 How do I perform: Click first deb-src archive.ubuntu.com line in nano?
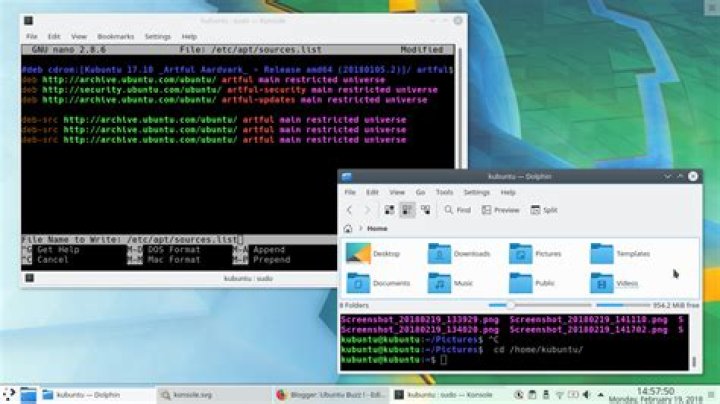tap(214, 120)
